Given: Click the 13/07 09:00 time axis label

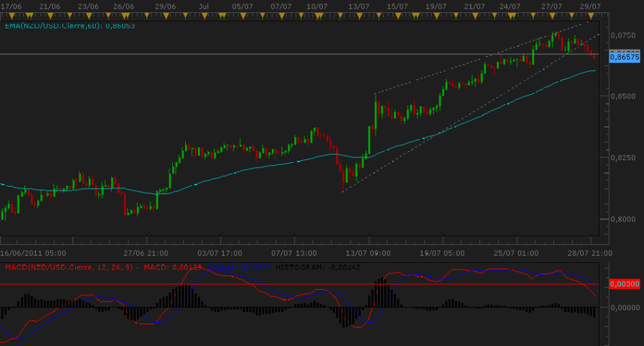Looking at the screenshot, I should [369, 252].
